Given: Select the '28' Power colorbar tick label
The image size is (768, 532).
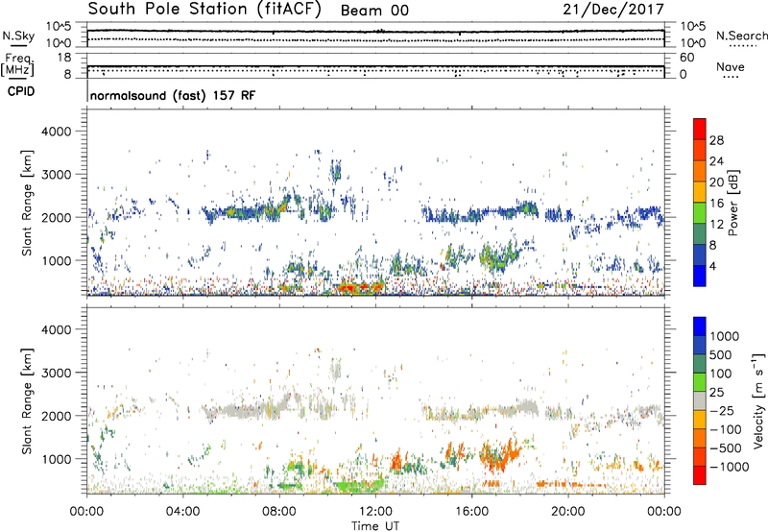Looking at the screenshot, I should [716, 140].
